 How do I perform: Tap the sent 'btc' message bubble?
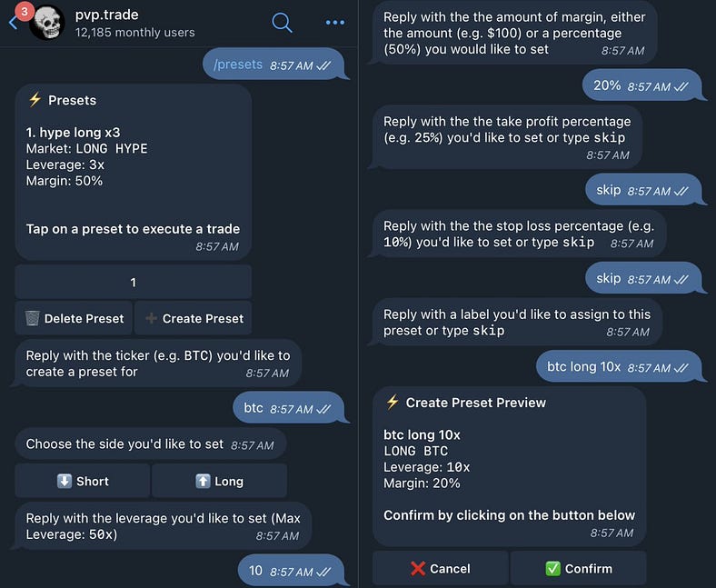click(x=289, y=408)
